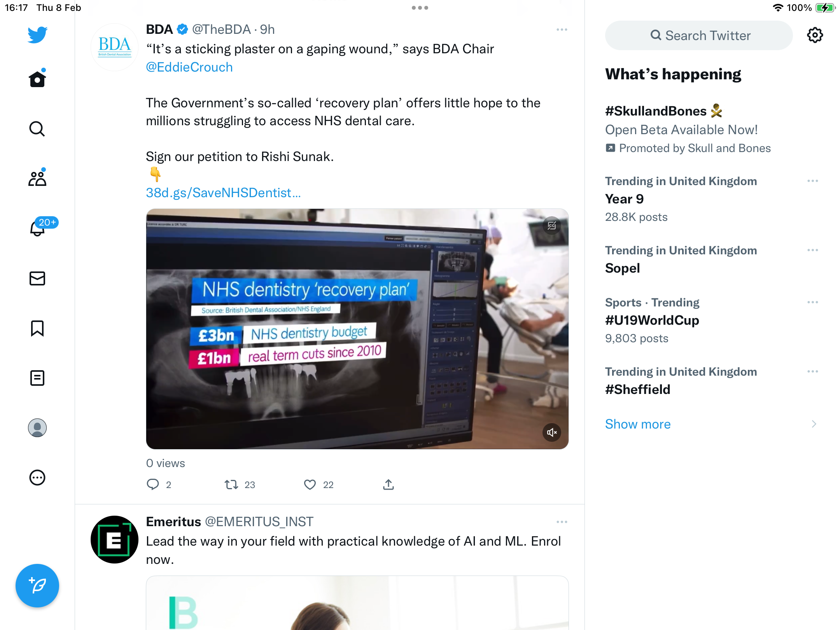Expand options for Emeritus promoted tweet
840x630 pixels.
tap(562, 522)
